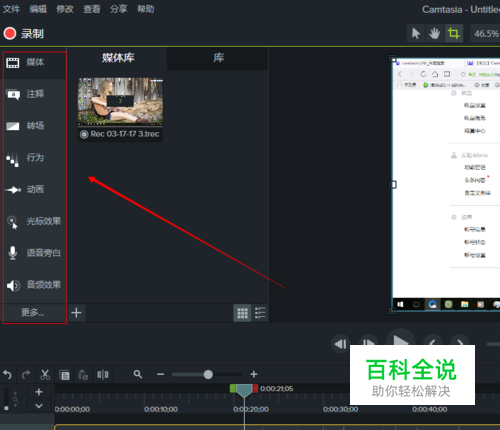Expand track options with down chevron
500x430 pixels.
click(39, 406)
